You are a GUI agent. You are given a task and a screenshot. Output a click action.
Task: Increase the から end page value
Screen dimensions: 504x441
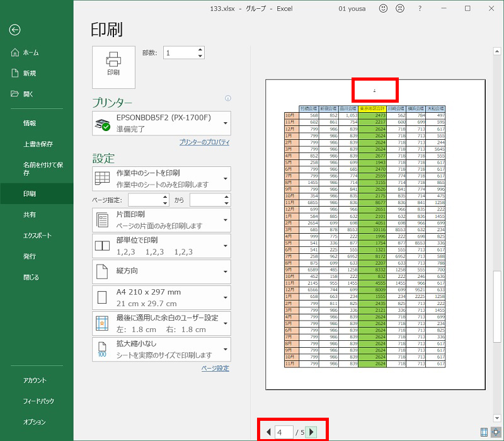227,197
